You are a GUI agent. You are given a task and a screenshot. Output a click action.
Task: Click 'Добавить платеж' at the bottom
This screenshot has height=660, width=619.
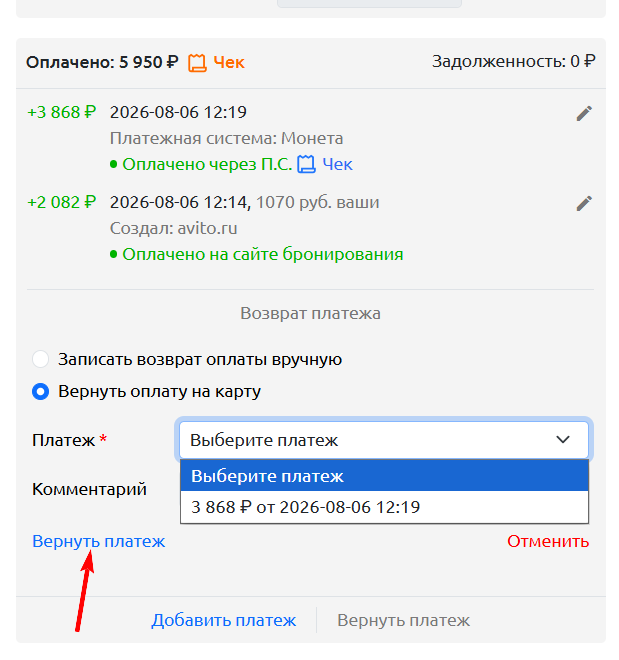[x=223, y=620]
